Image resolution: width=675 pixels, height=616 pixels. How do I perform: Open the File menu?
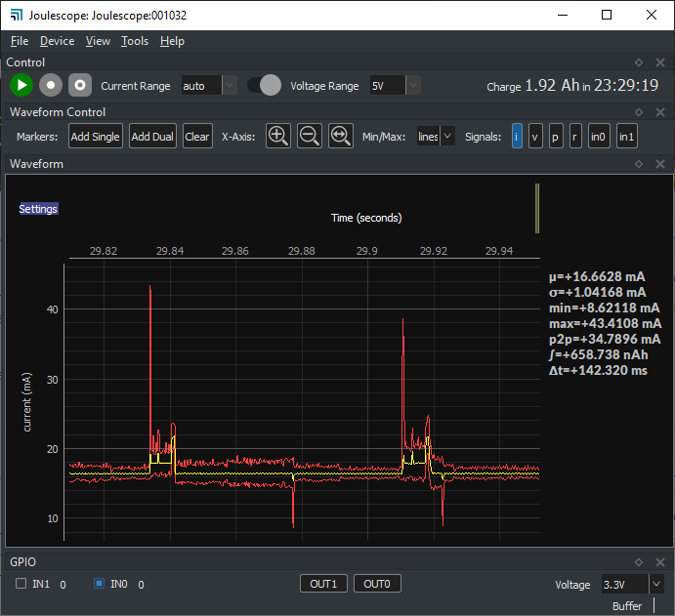pyautogui.click(x=20, y=41)
